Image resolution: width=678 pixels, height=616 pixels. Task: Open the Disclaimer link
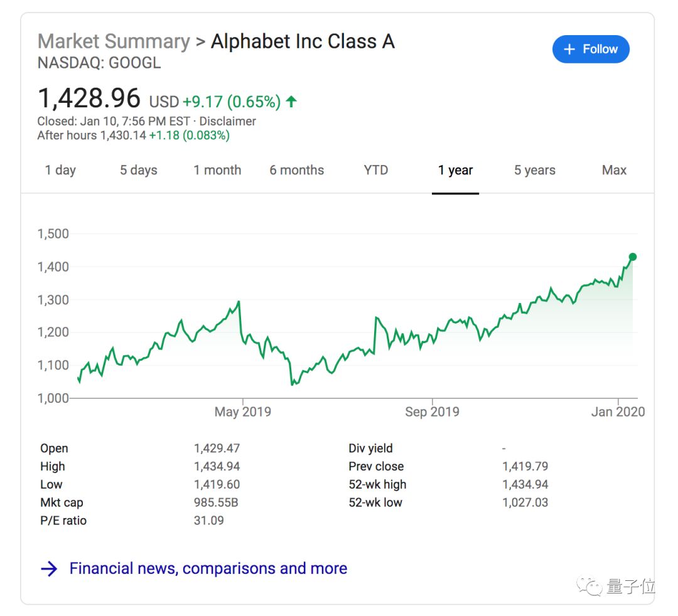click(228, 121)
